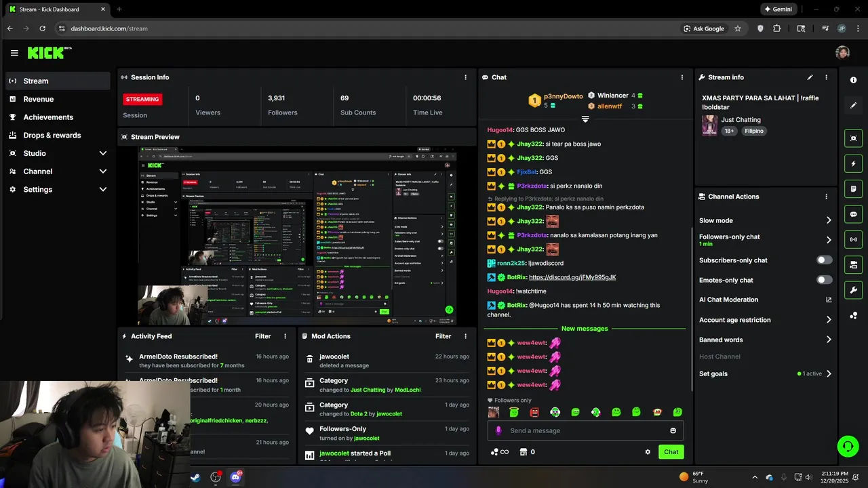Open the profile avatar menu in the header
This screenshot has width=868, height=488.
coord(842,53)
